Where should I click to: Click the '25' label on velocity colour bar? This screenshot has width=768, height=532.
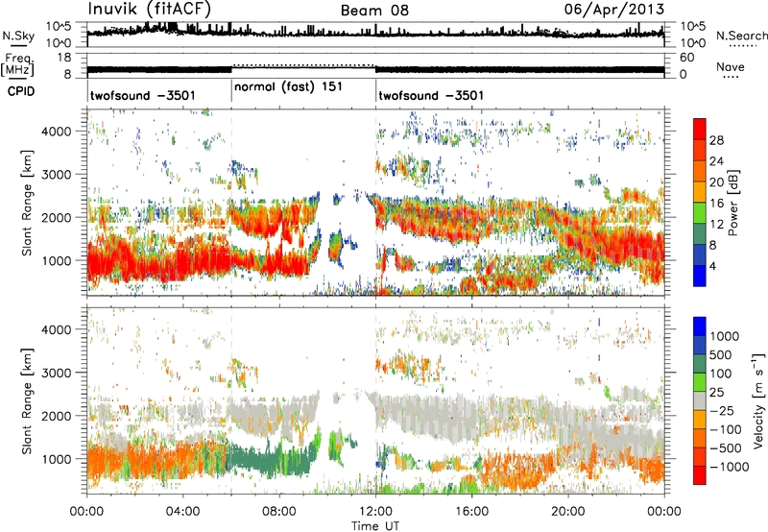point(716,392)
